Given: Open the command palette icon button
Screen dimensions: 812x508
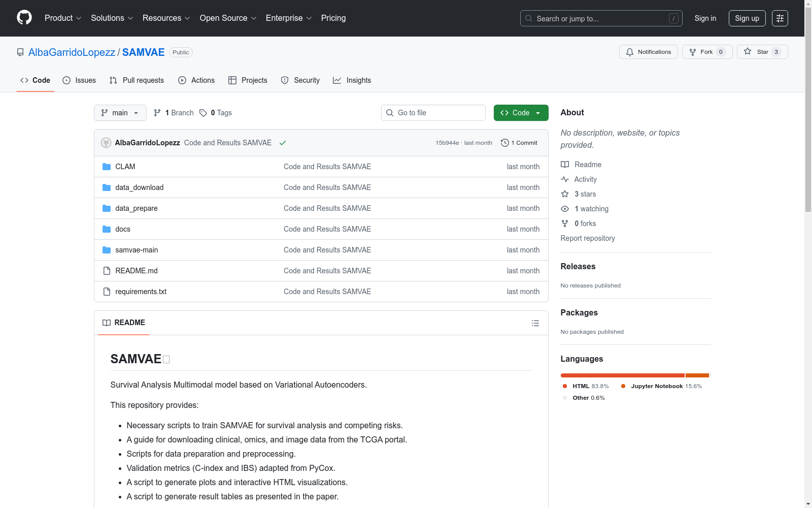Looking at the screenshot, I should coord(780,18).
